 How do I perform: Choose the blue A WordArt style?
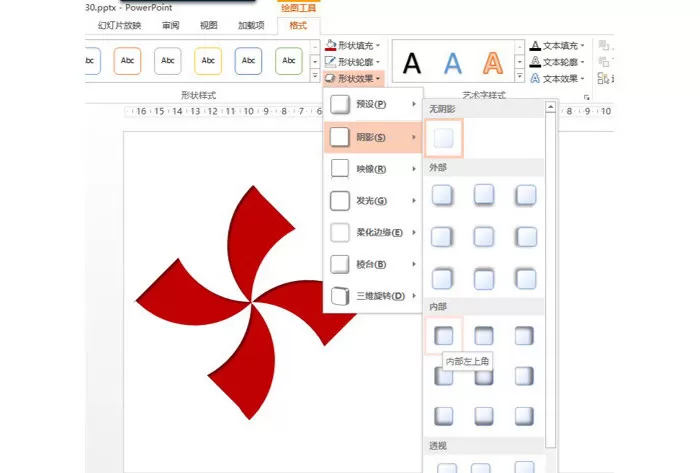[x=452, y=63]
